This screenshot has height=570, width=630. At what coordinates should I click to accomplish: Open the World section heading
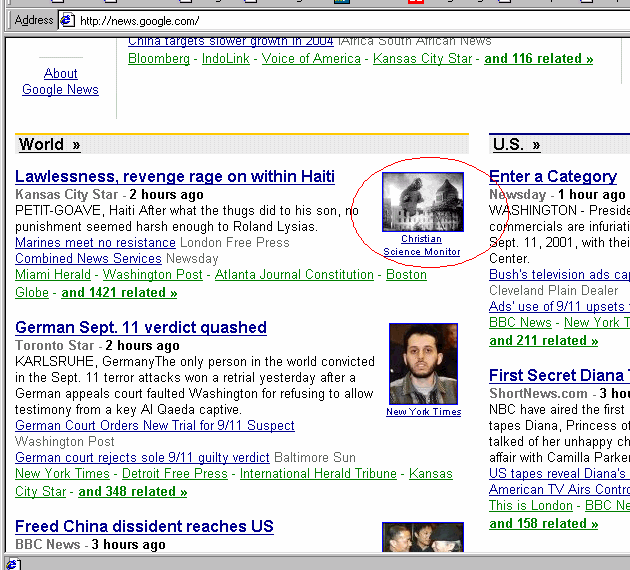(49, 144)
